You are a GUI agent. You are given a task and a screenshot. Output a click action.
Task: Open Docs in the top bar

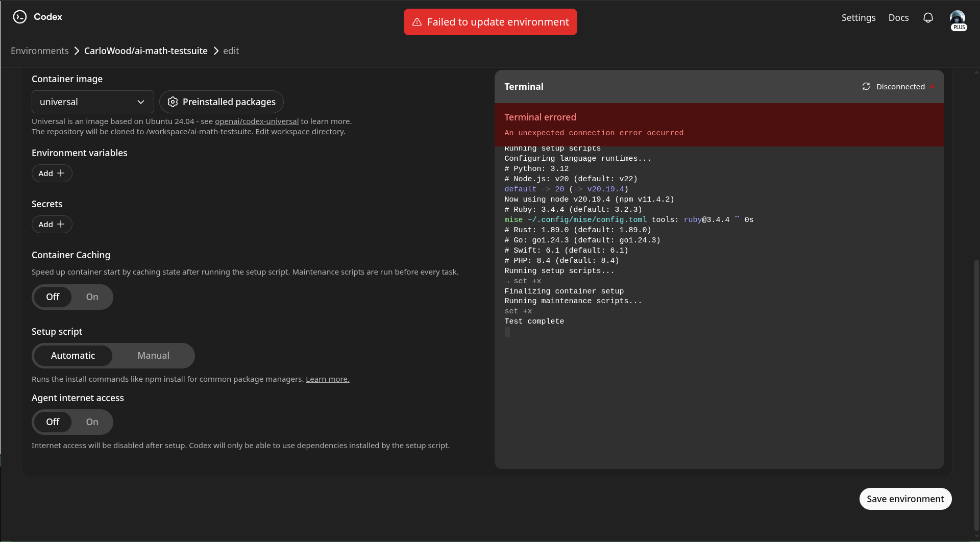[898, 18]
